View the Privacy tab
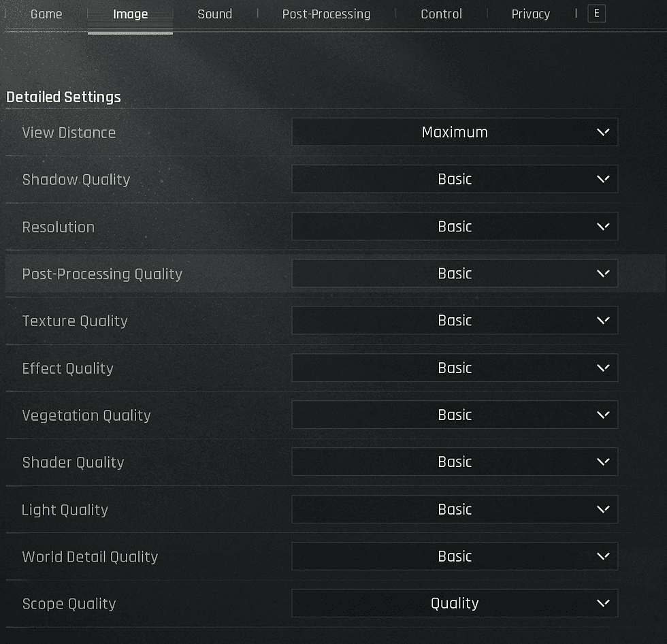Viewport: 667px width, 644px height. [x=530, y=14]
